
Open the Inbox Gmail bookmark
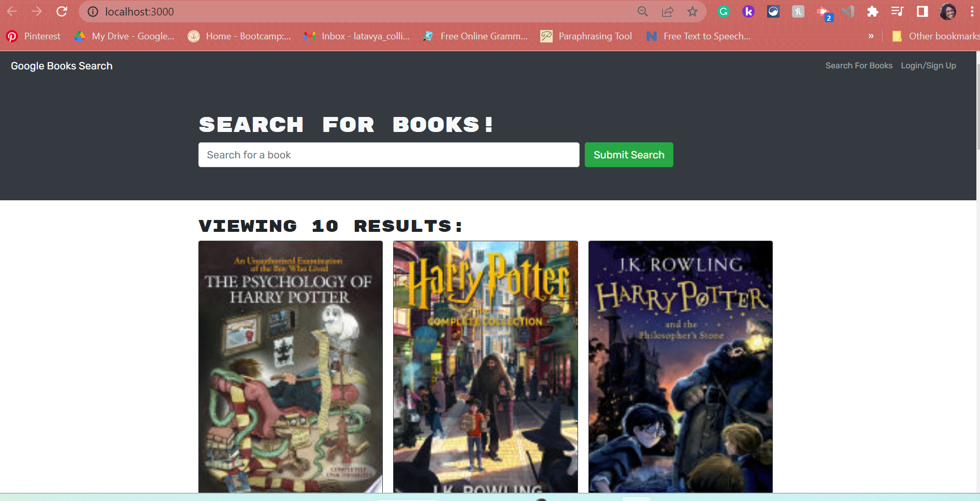coord(357,36)
